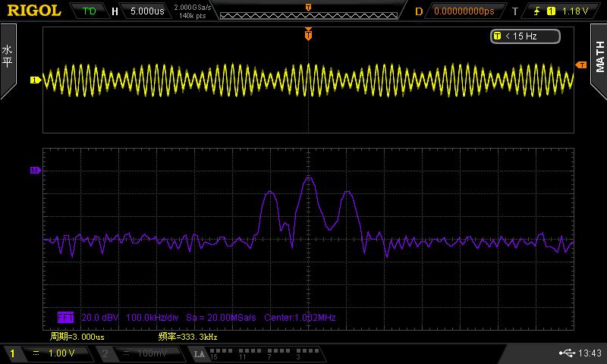607x364 pixels.
Task: Select the horizontal delay value field
Action: pos(464,11)
